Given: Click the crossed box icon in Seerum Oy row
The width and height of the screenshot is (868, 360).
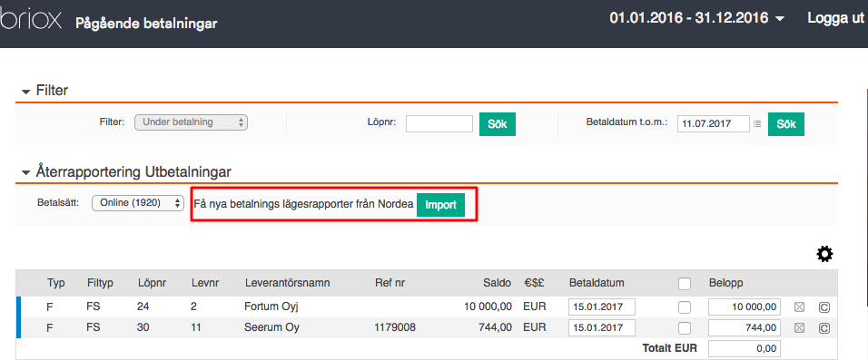Looking at the screenshot, I should (799, 328).
